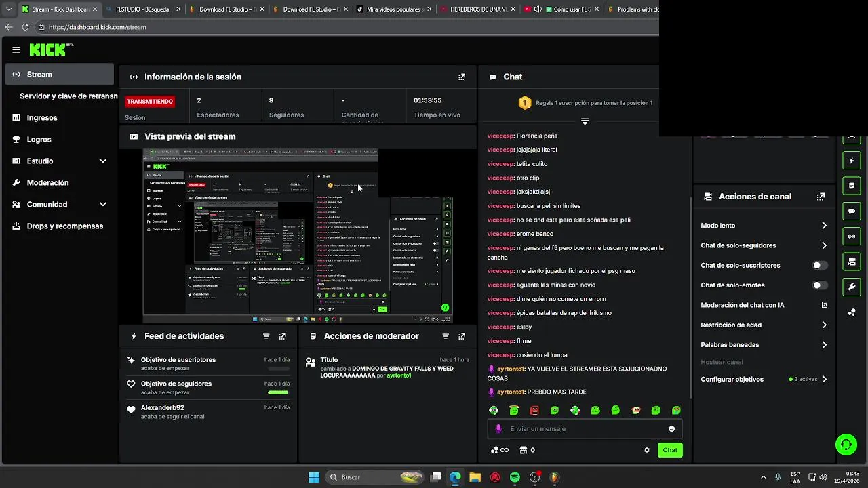This screenshot has width=868, height=488.
Task: Click the document icon in right sidebar
Action: point(852,186)
